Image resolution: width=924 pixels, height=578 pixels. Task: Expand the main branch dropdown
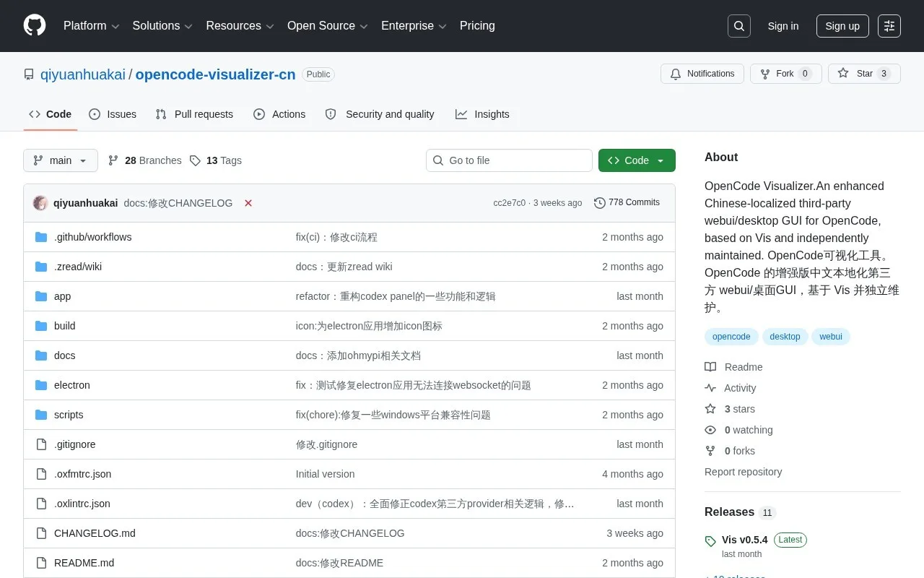[61, 160]
